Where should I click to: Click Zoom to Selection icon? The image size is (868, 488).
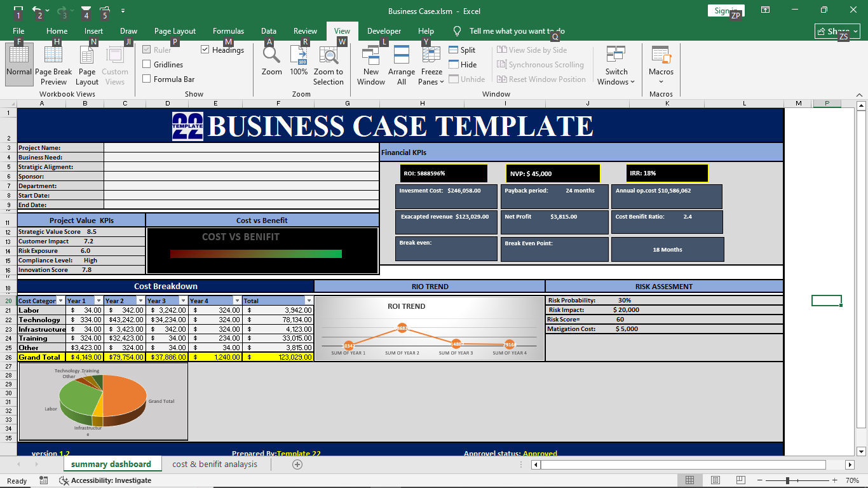[x=328, y=62]
